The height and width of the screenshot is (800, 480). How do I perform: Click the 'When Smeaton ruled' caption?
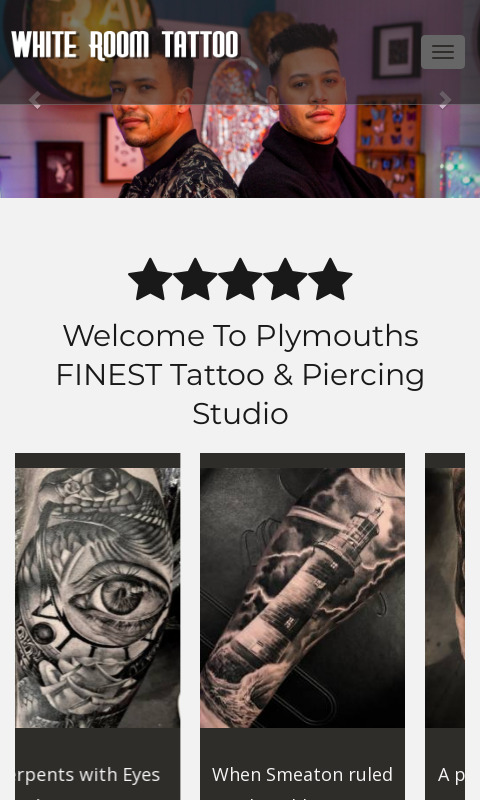302,774
